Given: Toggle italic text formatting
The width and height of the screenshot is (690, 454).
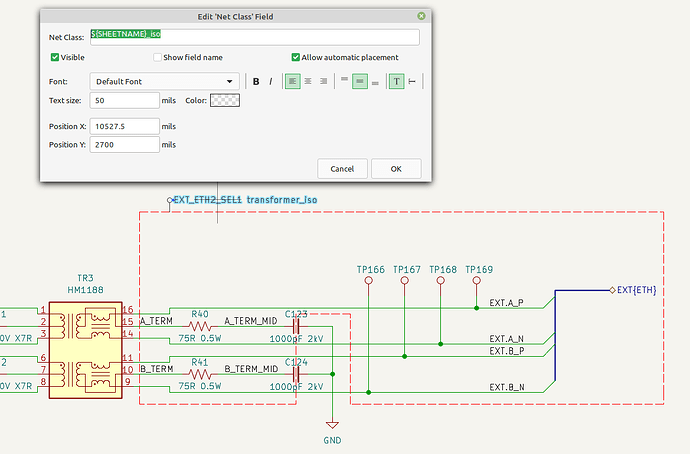Looking at the screenshot, I should 270,81.
